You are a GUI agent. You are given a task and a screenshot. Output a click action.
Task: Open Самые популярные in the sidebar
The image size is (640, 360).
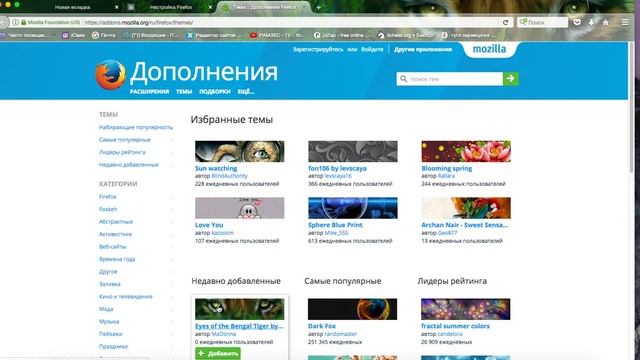(x=124, y=140)
